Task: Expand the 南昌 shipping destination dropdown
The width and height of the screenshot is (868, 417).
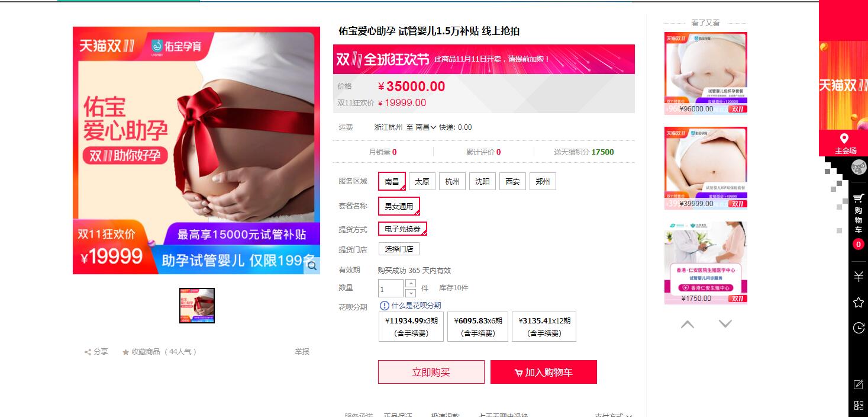Action: click(x=426, y=127)
